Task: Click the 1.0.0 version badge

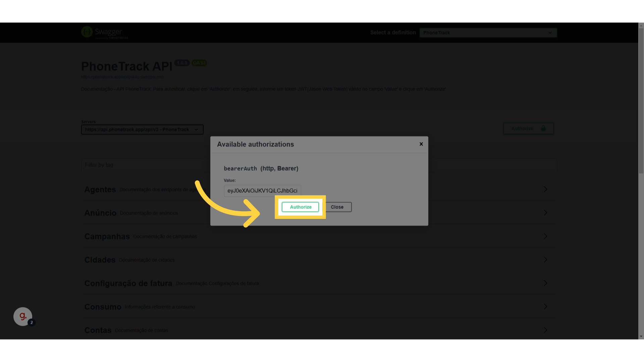Action: 182,63
